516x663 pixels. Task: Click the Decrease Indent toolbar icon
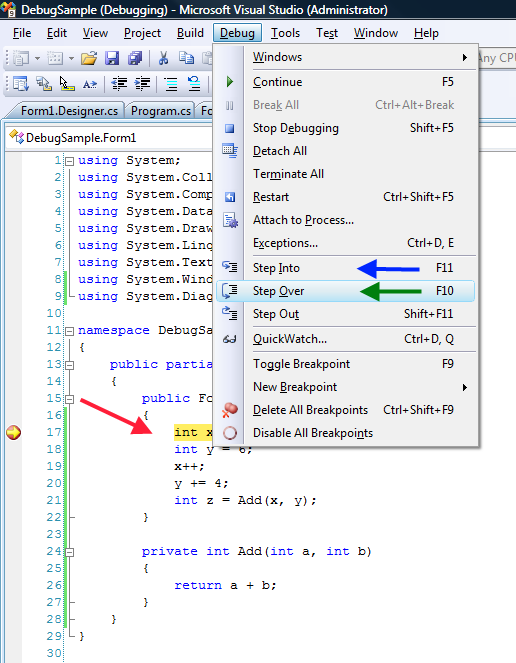point(120,83)
